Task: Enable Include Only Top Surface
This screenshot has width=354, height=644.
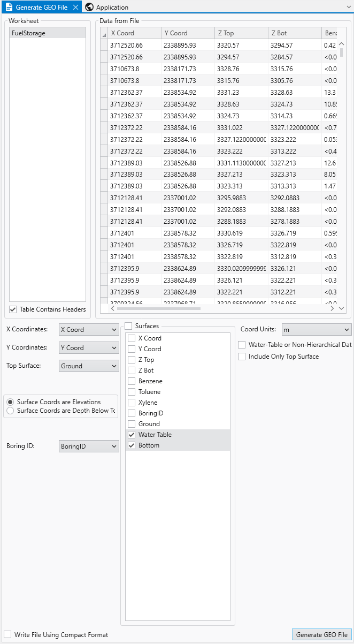Action: (242, 357)
